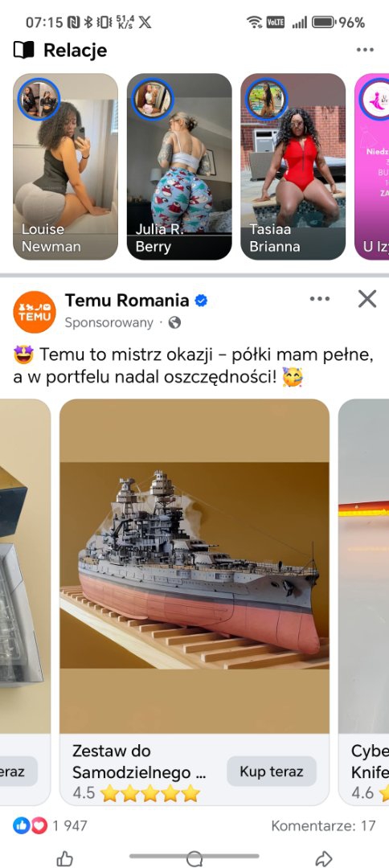Tap Tasiaa Brianna's profile picture circle

[267, 100]
